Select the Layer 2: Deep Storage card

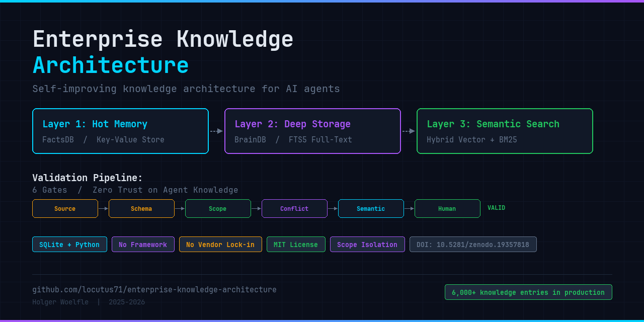[x=312, y=131]
